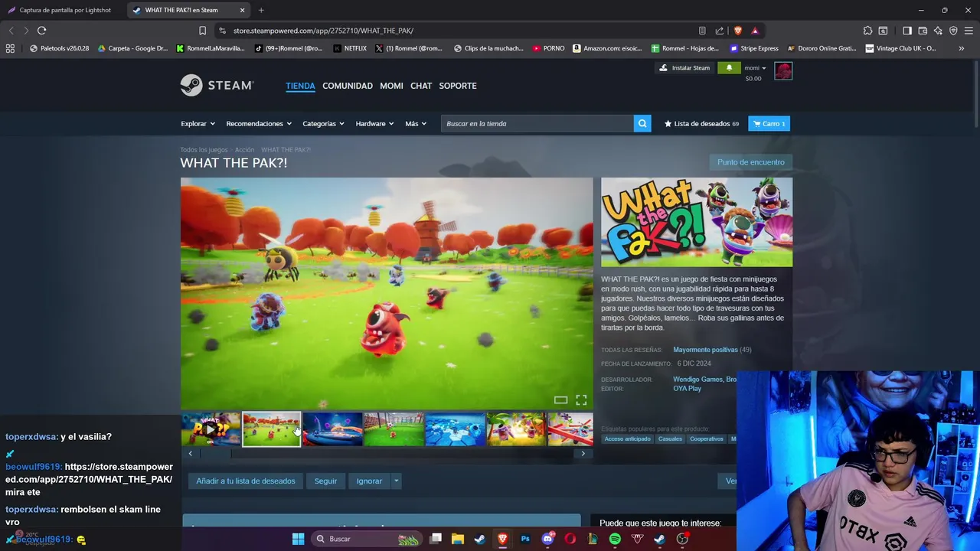
Task: Click Todos los juegos breadcrumb
Action: (204, 150)
